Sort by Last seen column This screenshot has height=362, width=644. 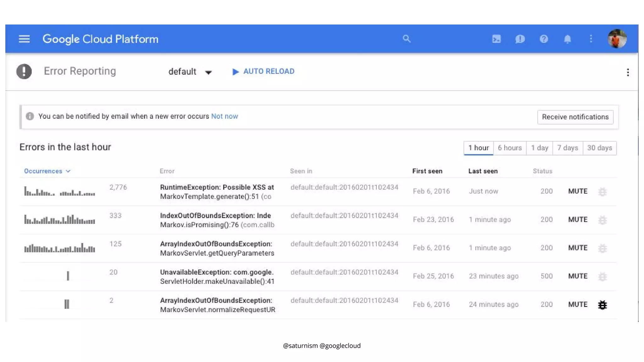483,171
